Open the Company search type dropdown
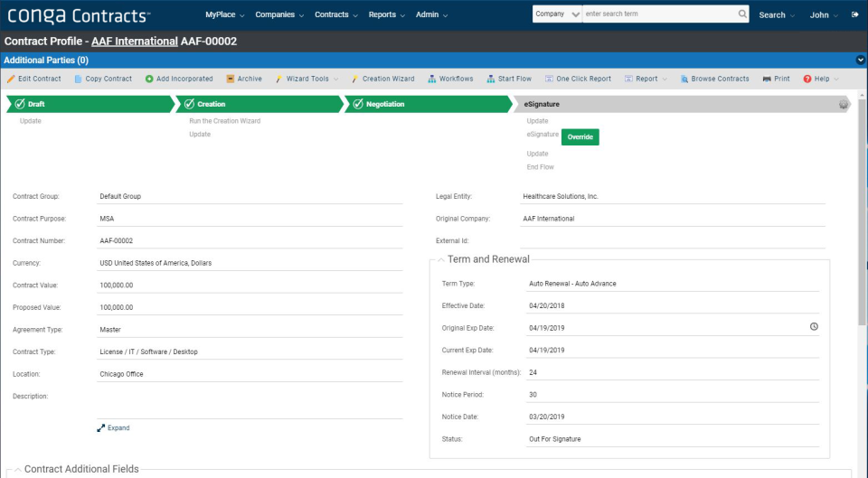The width and height of the screenshot is (868, 478). coord(557,14)
